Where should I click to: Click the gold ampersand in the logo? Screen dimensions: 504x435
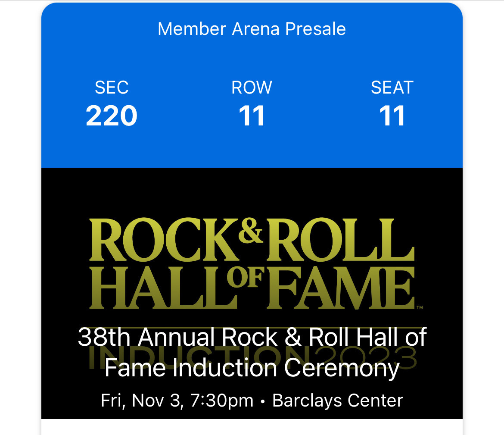[x=251, y=230]
